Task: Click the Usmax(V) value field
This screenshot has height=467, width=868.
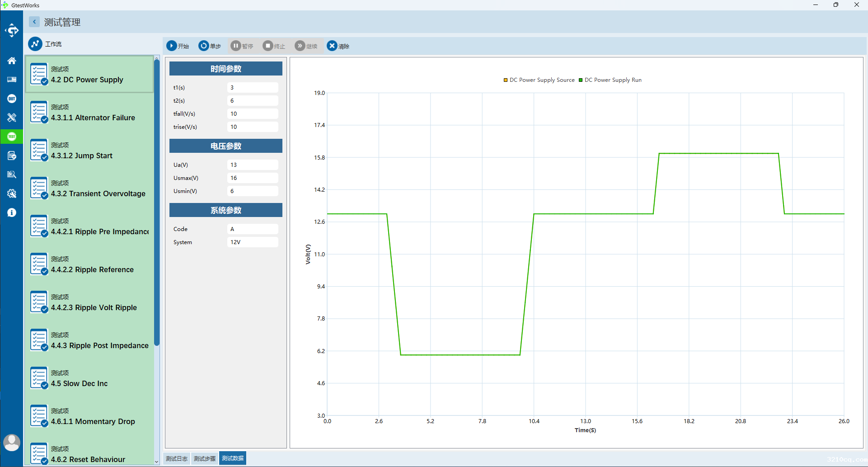Action: point(252,178)
